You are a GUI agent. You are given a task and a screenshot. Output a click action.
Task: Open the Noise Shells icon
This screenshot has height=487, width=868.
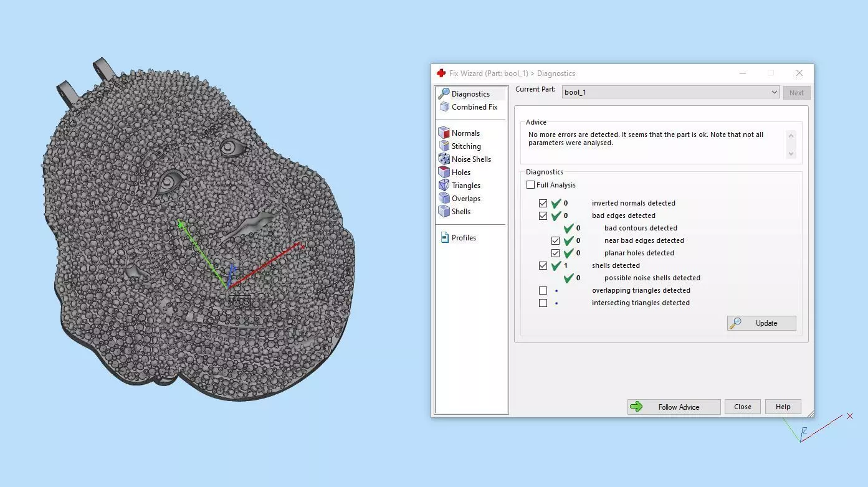[x=444, y=159]
